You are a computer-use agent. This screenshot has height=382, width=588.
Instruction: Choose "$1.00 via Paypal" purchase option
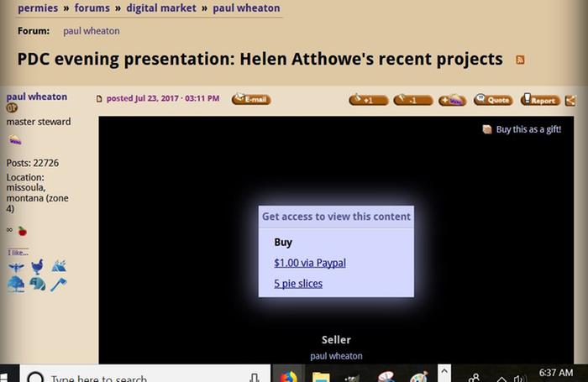309,263
